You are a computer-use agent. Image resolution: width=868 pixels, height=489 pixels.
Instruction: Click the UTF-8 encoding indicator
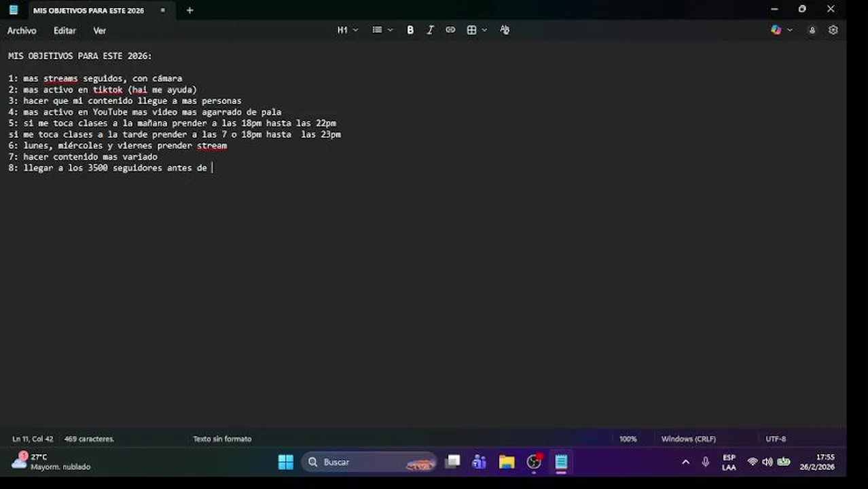point(776,439)
